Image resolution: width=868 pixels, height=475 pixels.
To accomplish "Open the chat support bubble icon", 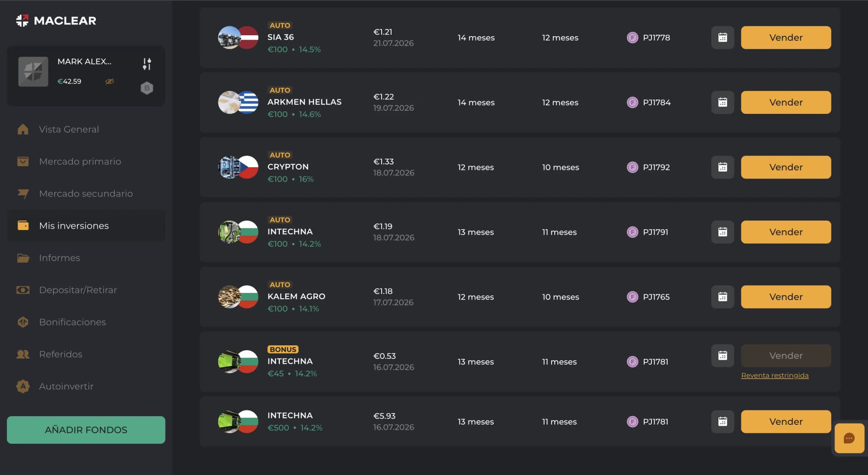I will 849,438.
